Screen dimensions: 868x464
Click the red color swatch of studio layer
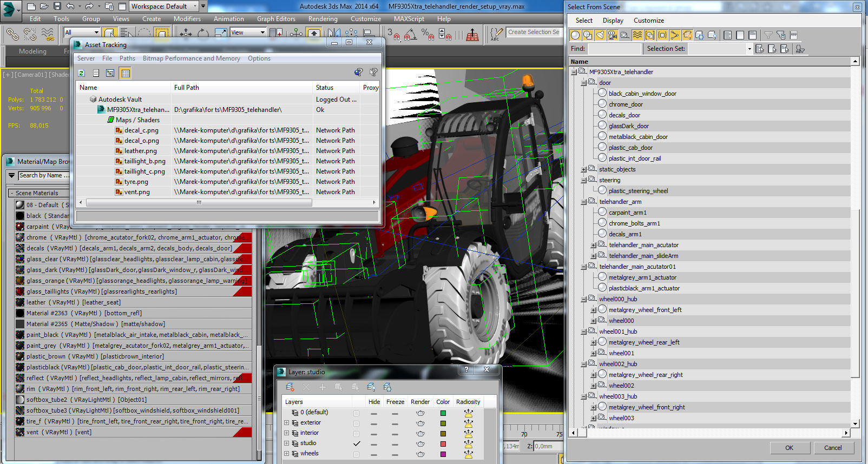443,444
